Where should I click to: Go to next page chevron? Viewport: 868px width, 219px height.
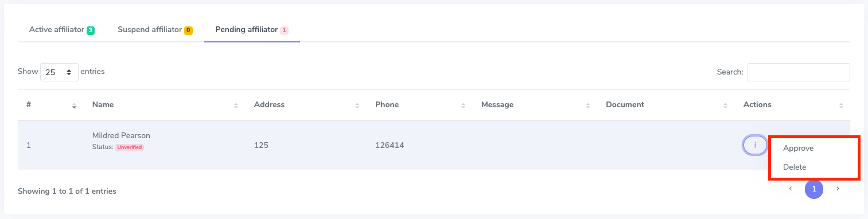[838, 189]
